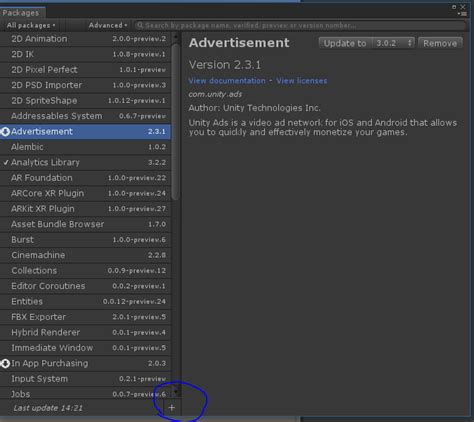Open the Advanced dropdown
The height and width of the screenshot is (422, 474).
tap(108, 25)
